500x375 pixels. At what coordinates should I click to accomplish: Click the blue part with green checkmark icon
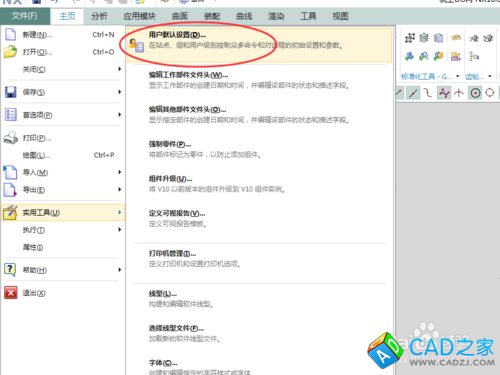(409, 56)
